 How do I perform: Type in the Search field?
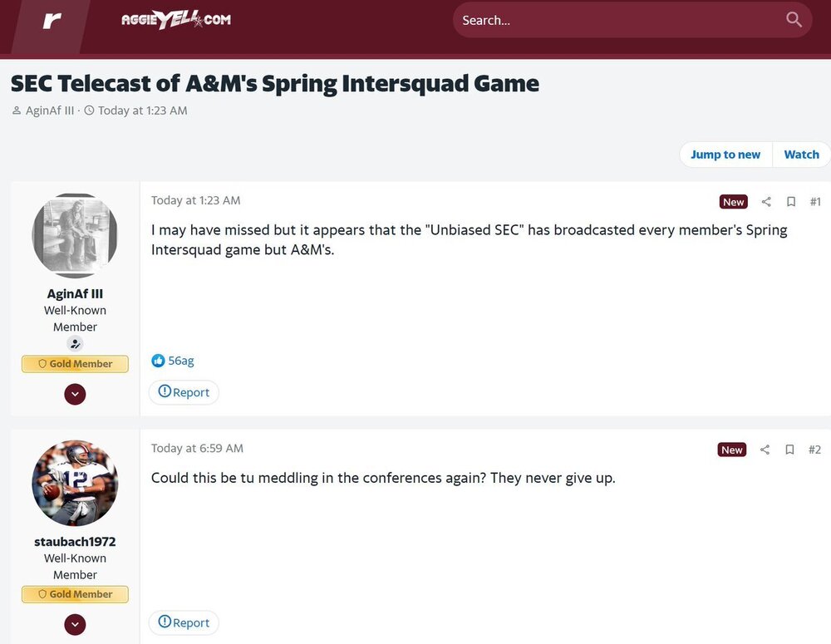click(615, 20)
